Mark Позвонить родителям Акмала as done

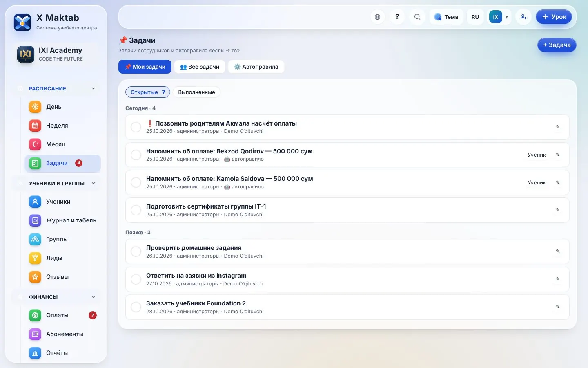pos(136,127)
